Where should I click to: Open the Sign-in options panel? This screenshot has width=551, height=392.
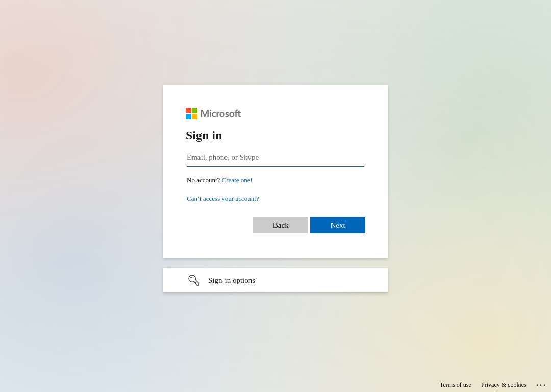tap(275, 280)
